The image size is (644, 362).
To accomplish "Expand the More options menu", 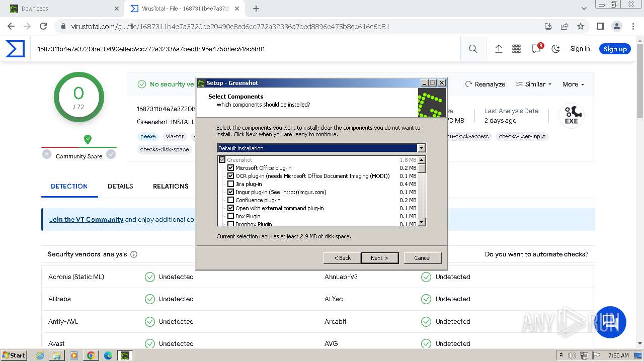I will (573, 84).
